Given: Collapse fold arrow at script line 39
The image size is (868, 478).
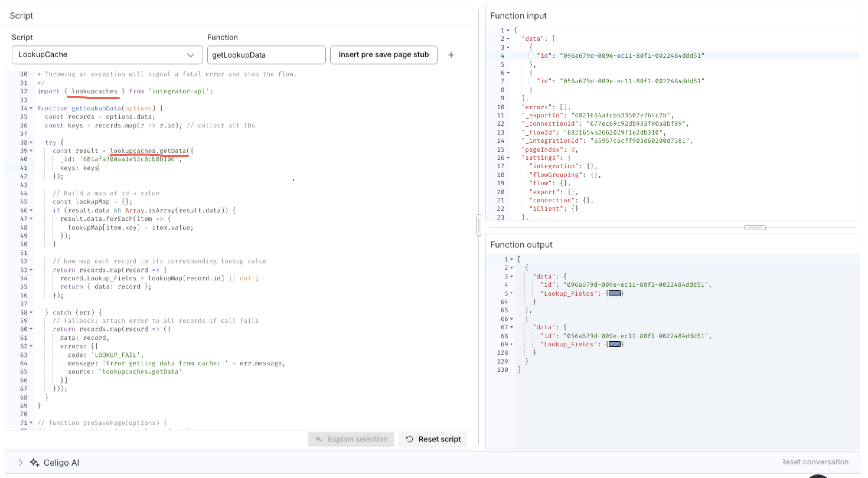Looking at the screenshot, I should 31,151.
